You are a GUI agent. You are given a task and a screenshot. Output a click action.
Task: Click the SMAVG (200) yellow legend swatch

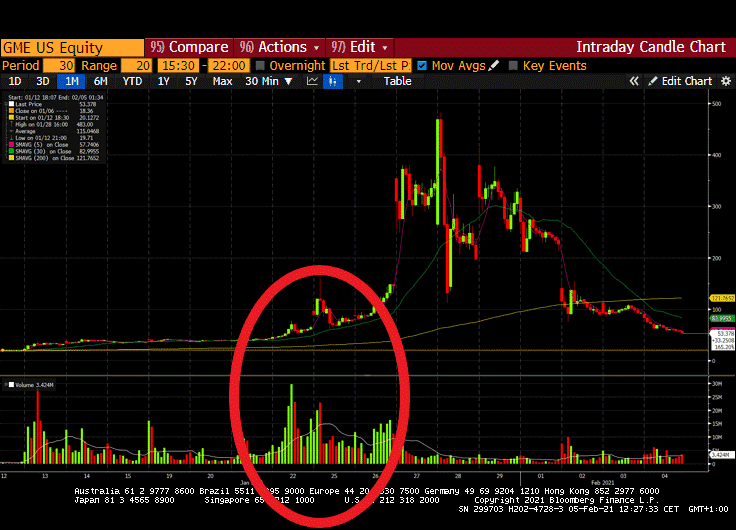click(11, 158)
